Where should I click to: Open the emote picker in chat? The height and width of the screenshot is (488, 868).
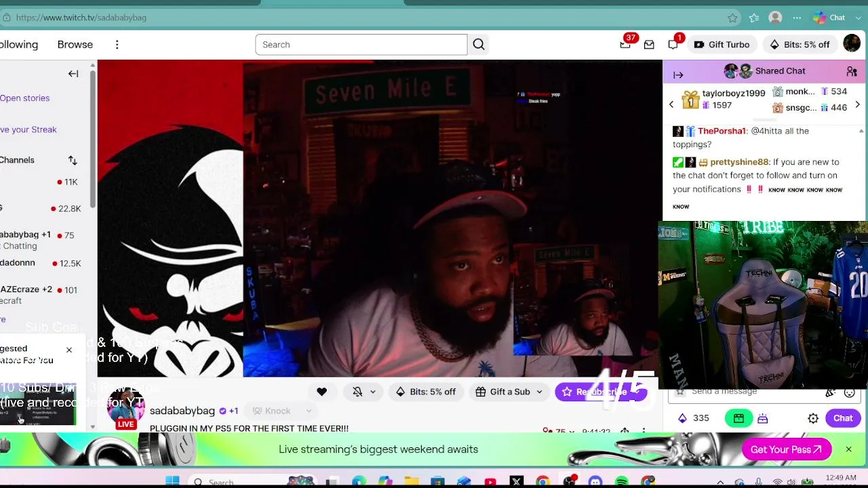tap(850, 392)
